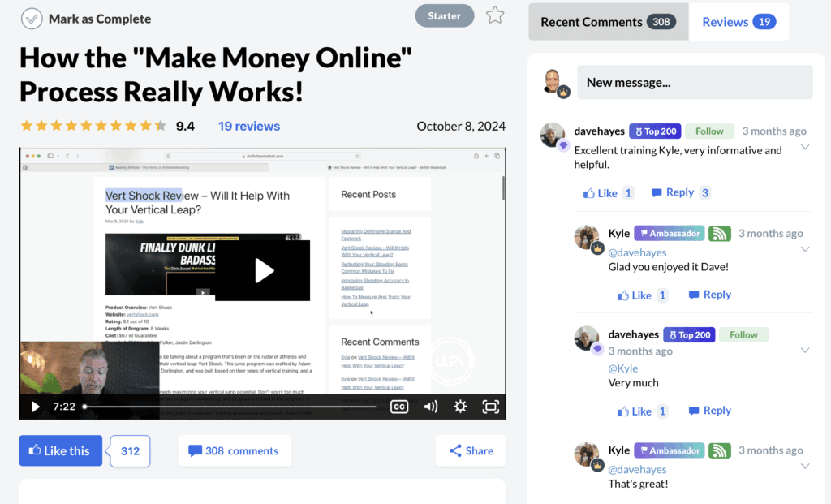
Task: Click your profile avatar beside New message
Action: [554, 83]
